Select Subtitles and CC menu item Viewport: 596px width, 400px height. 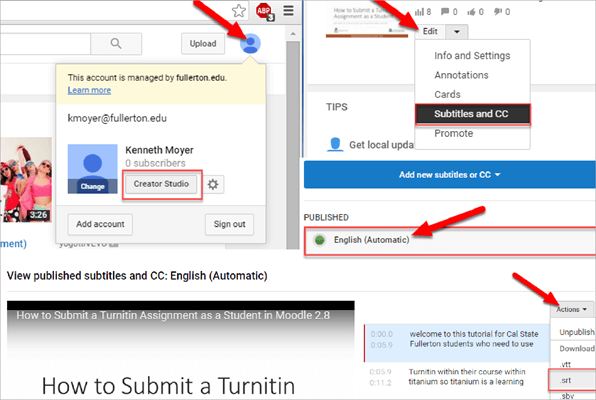point(472,114)
